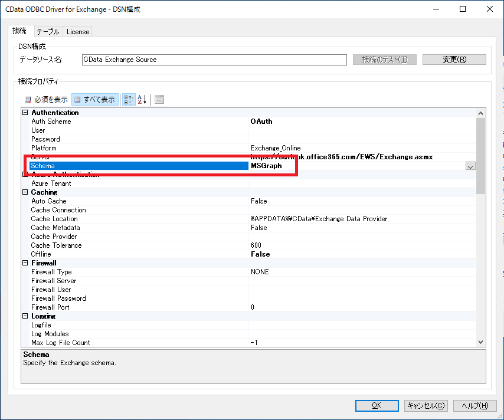Viewport: 504px width, 420px height.
Task: Switch to the テーブル tab
Action: 48,32
